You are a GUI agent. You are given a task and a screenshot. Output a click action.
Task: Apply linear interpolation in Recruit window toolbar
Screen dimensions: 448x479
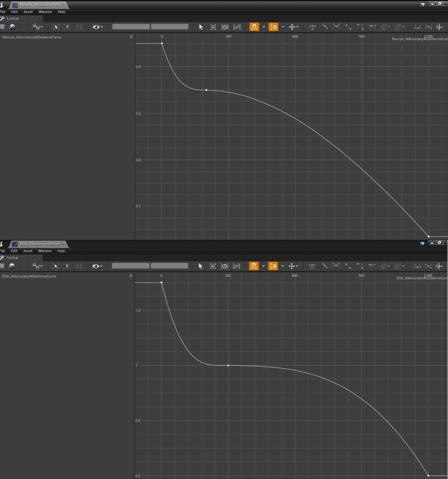[x=348, y=27]
